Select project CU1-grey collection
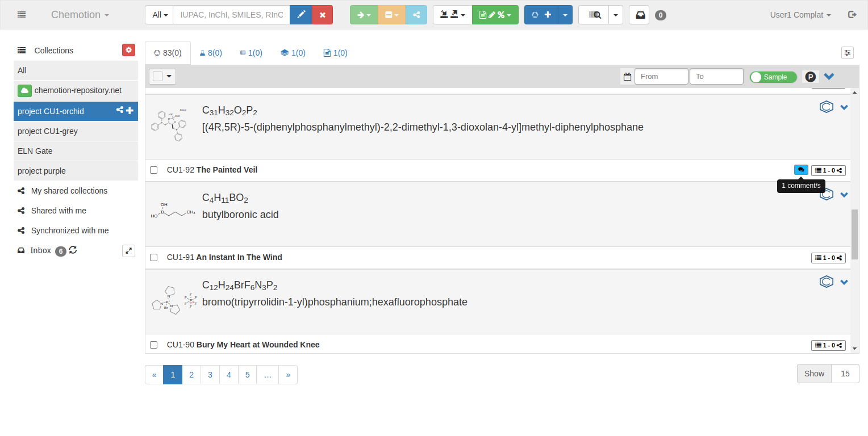 tap(48, 131)
